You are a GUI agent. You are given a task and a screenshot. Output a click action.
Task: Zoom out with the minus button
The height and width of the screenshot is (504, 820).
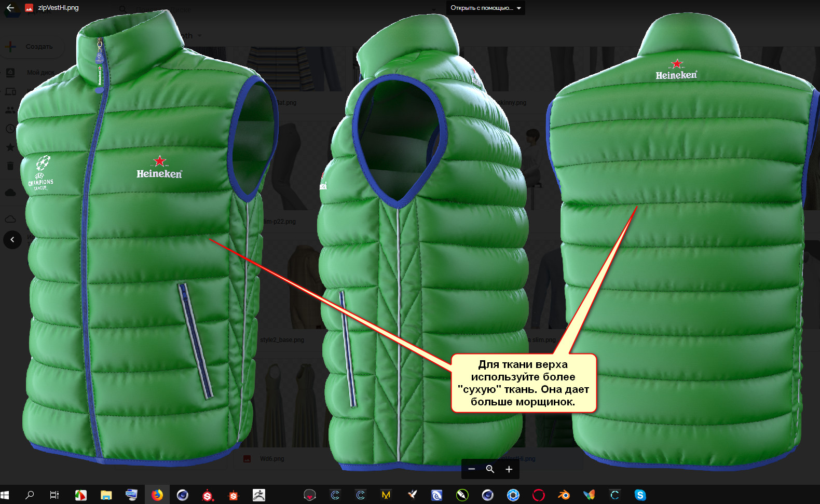(471, 469)
